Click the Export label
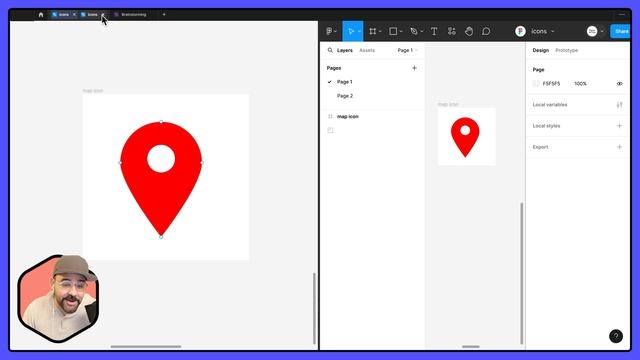The height and width of the screenshot is (360, 640). tap(540, 147)
